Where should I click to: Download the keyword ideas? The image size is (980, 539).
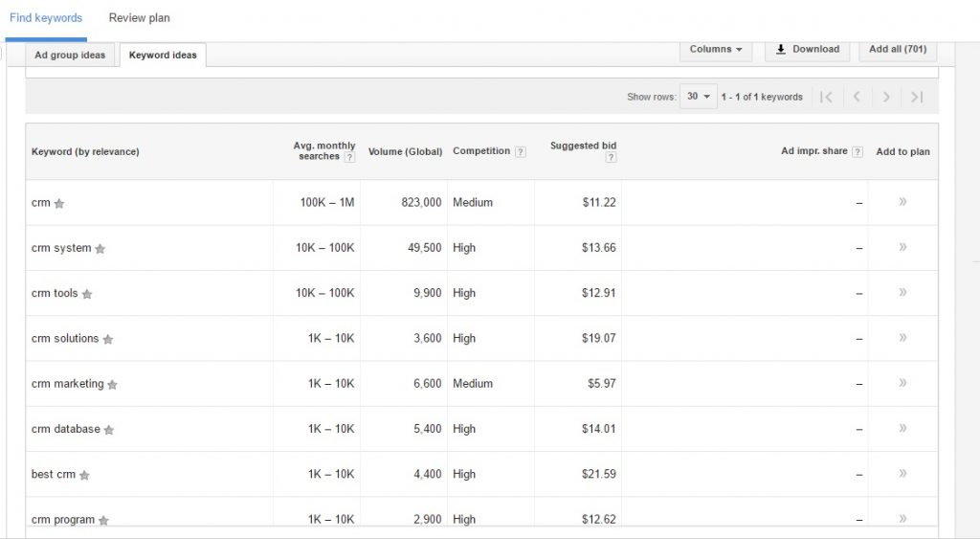808,50
